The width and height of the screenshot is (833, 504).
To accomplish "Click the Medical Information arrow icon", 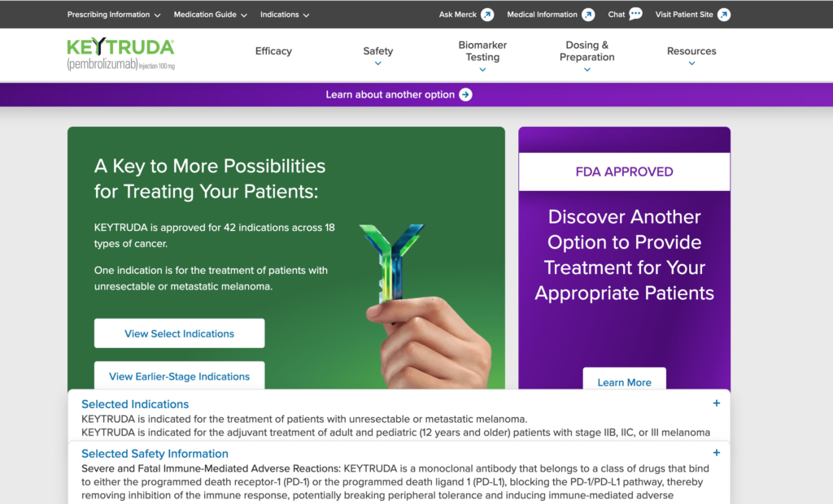I will point(588,15).
